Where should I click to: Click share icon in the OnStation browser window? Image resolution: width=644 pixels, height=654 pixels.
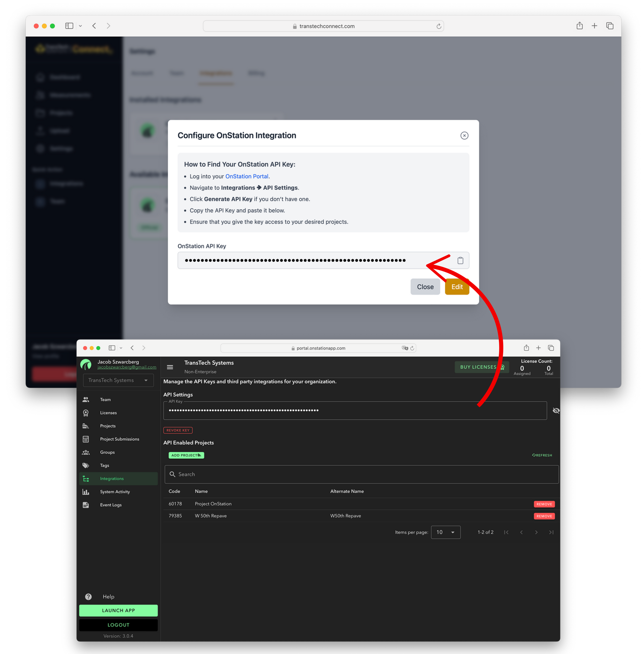526,347
